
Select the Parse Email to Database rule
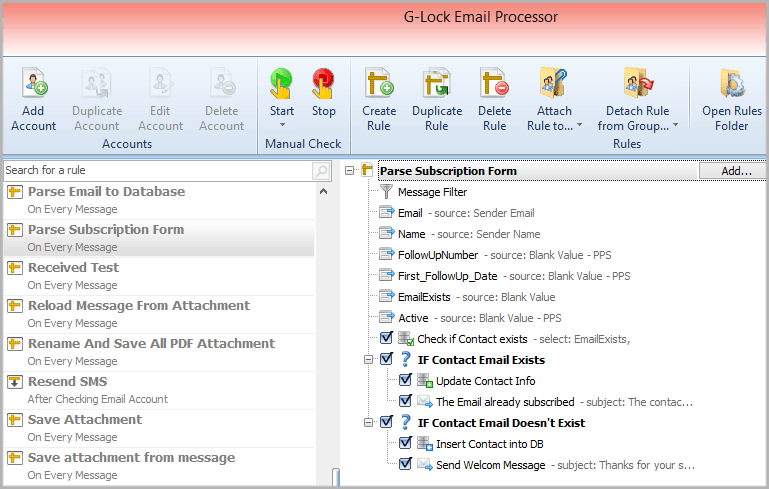tap(159, 200)
